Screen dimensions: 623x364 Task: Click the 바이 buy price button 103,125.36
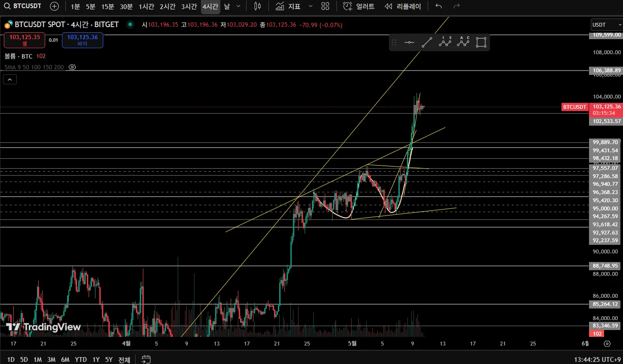[x=82, y=40]
